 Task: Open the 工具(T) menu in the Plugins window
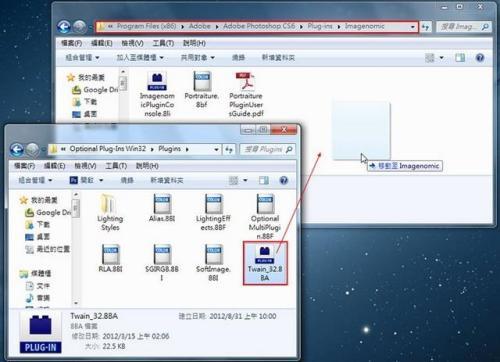116,166
